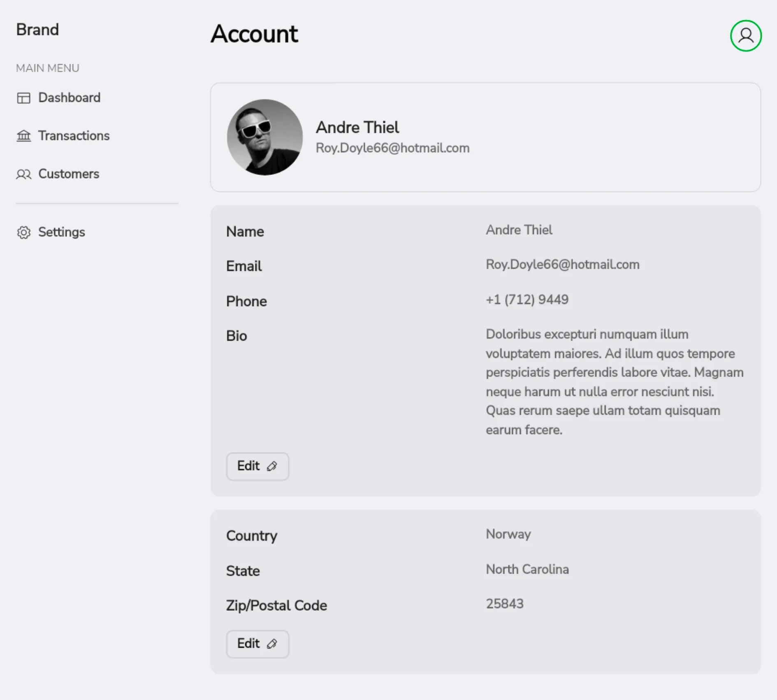Viewport: 777px width, 700px height.
Task: Click the Customers people icon
Action: click(x=23, y=174)
